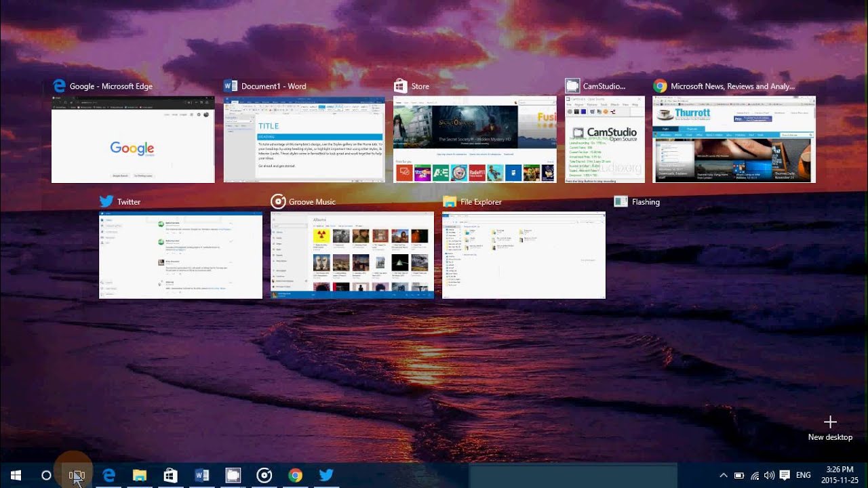Select the Store window thumbnail
868x488 pixels.
[x=475, y=140]
